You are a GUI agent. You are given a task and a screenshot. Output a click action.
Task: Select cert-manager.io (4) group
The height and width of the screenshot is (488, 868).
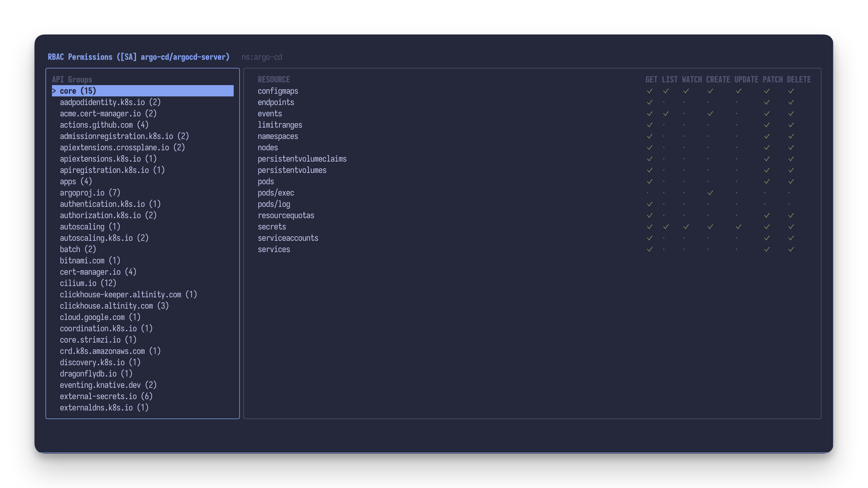[x=98, y=272]
